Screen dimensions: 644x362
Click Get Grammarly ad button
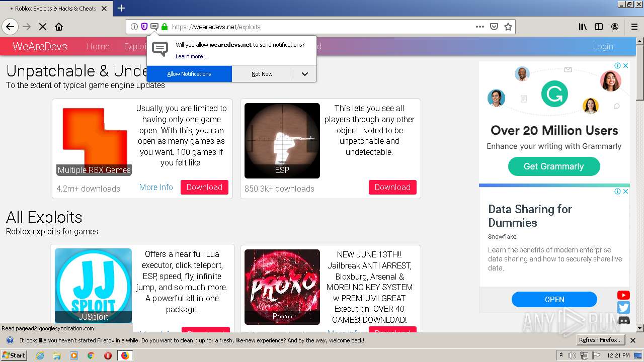(x=554, y=166)
